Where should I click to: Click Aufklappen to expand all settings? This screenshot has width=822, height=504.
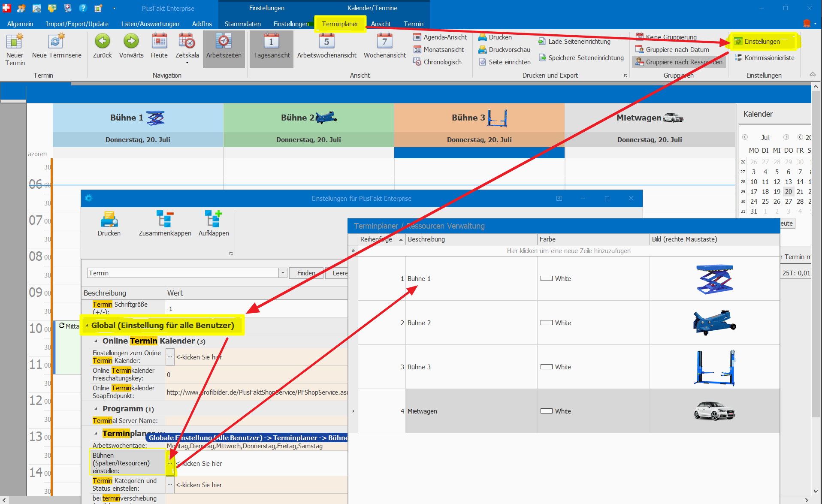pyautogui.click(x=214, y=223)
